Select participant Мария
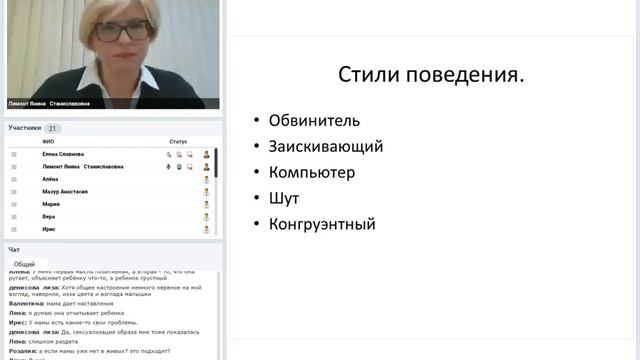This screenshot has height=360, width=640. pyautogui.click(x=51, y=204)
